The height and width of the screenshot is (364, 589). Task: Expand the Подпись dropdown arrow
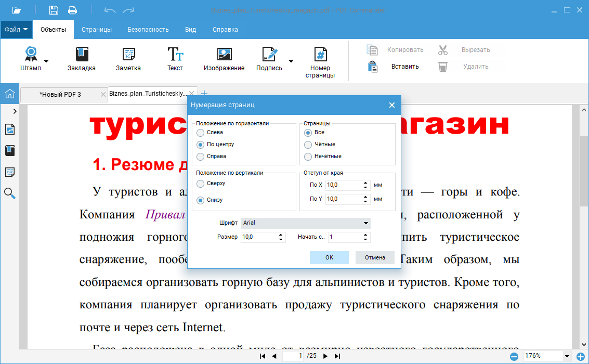coord(291,61)
